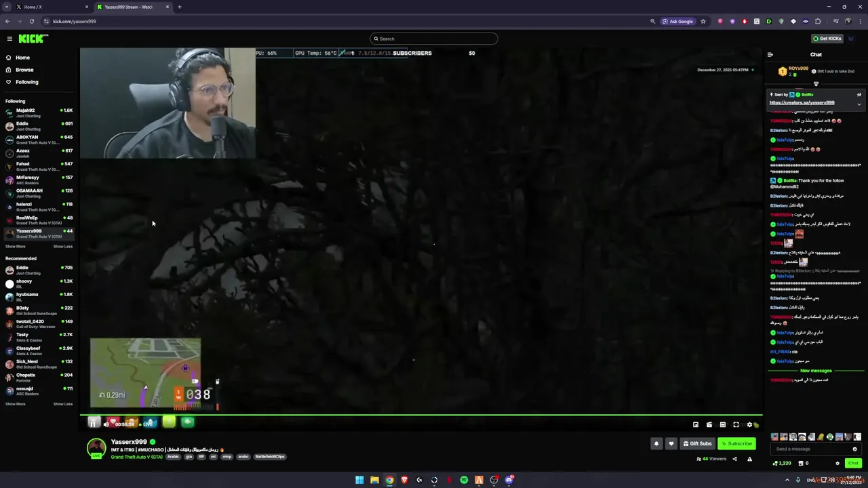The height and width of the screenshot is (488, 868).
Task: Switch to the Home / X browser tab
Action: [47, 7]
